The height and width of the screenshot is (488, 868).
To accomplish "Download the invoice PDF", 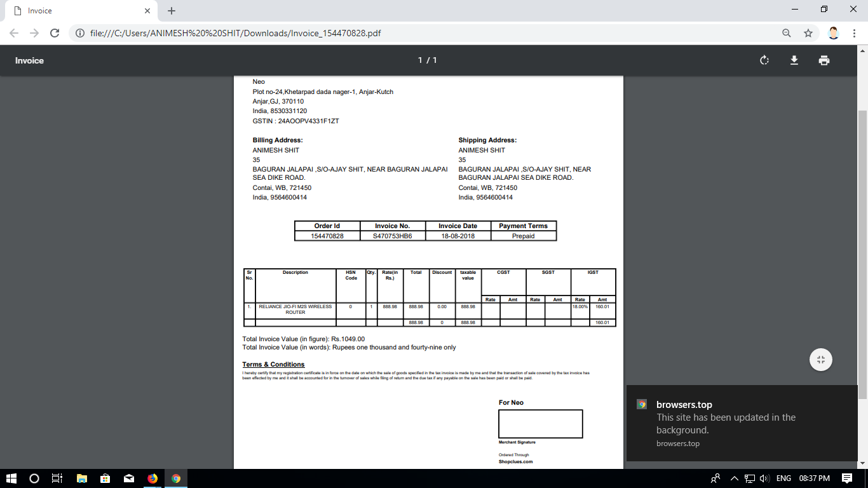I will point(794,60).
